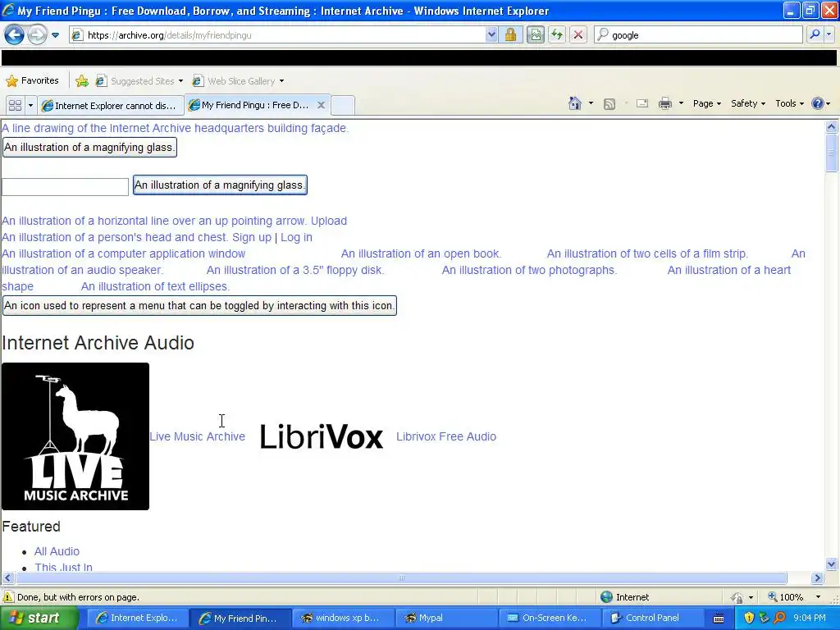The height and width of the screenshot is (630, 840).
Task: Click the horizontal scrollbar right arrow
Action: point(817,578)
